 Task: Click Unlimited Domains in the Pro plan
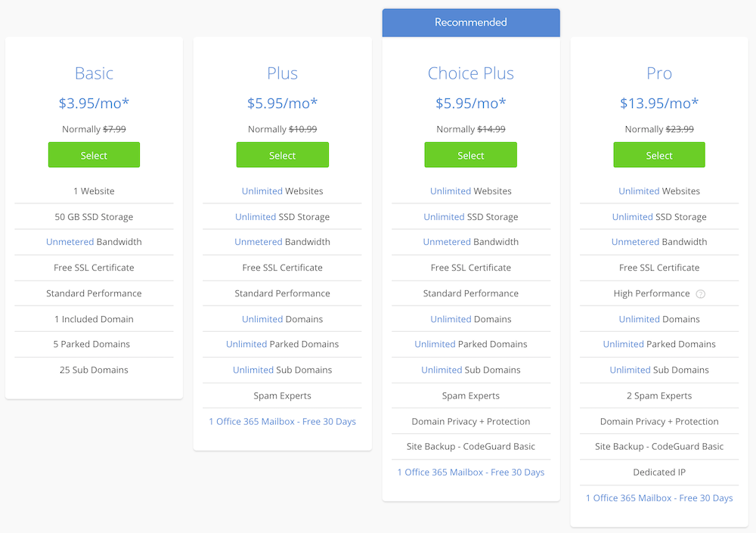pyautogui.click(x=659, y=319)
